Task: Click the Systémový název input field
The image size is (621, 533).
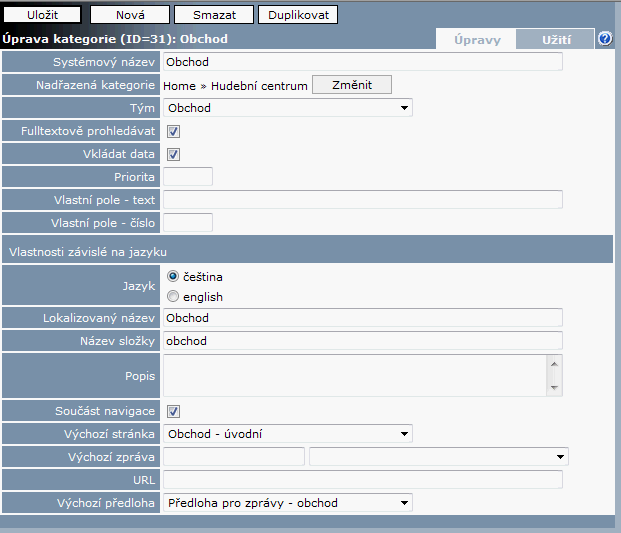Action: [x=362, y=62]
